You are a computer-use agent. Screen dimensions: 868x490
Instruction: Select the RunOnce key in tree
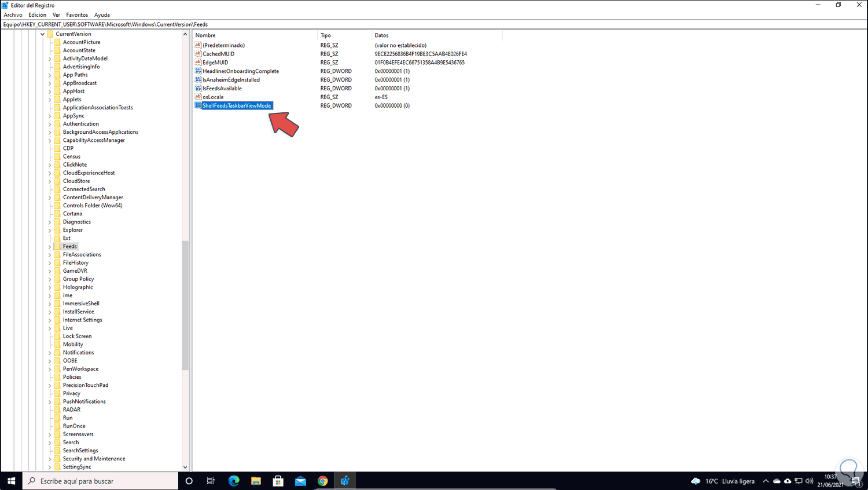tap(74, 426)
